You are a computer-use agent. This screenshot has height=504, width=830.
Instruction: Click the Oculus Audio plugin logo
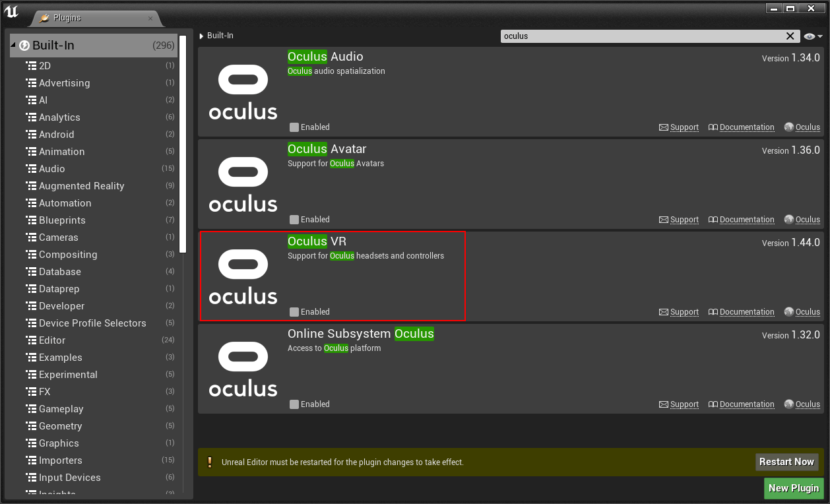pos(243,92)
